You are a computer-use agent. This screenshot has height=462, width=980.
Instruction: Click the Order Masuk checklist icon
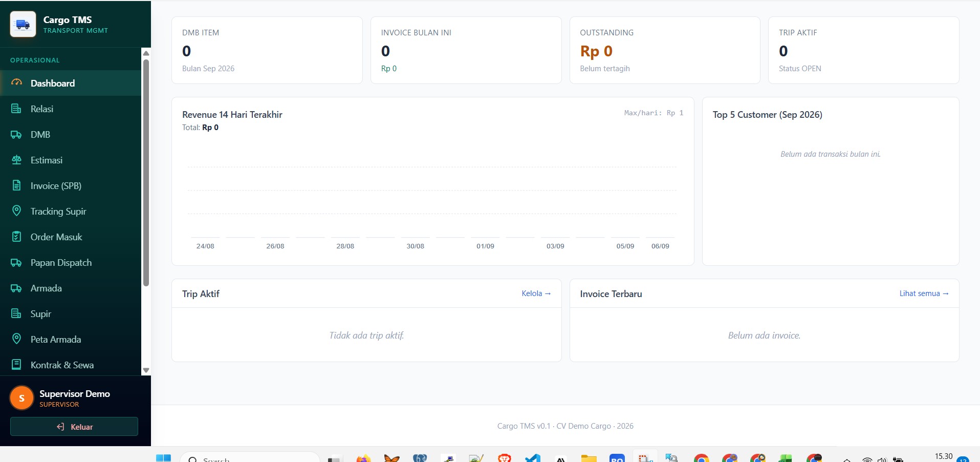click(x=16, y=237)
